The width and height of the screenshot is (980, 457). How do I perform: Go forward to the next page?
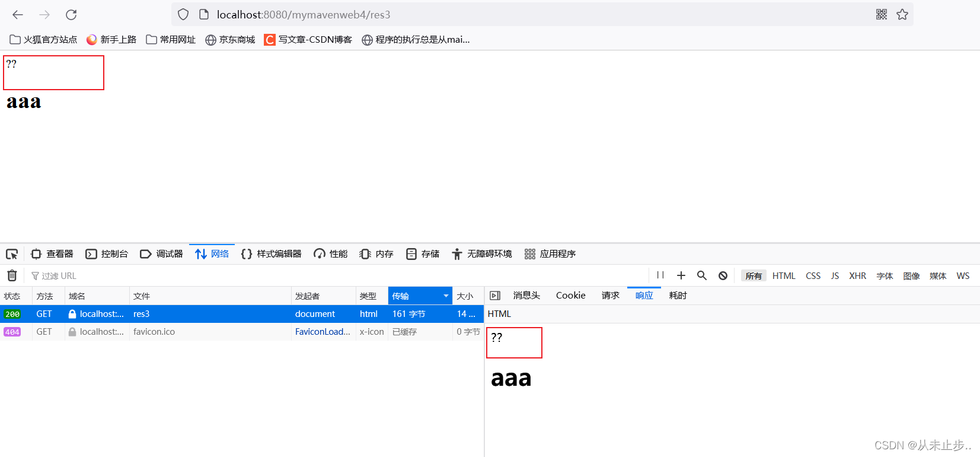(x=44, y=15)
